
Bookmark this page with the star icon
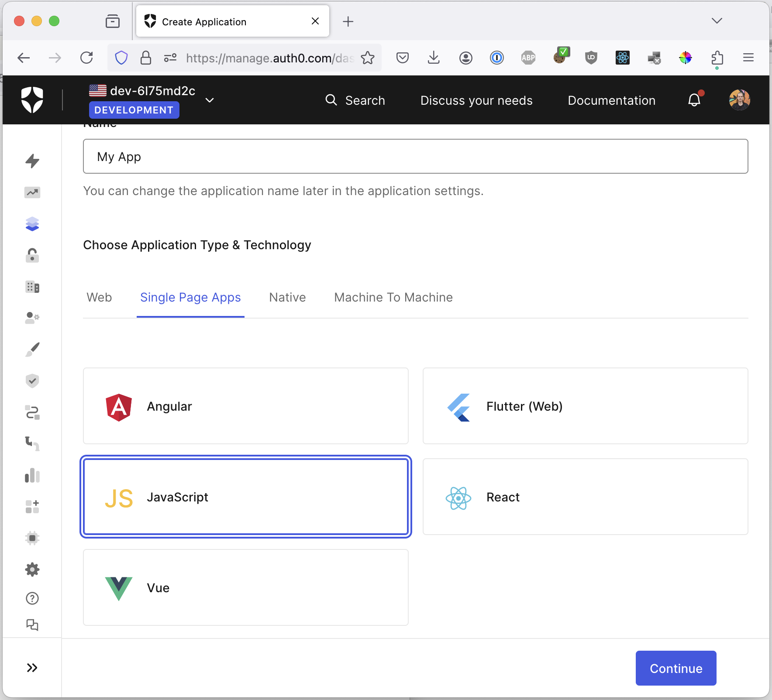(x=368, y=58)
